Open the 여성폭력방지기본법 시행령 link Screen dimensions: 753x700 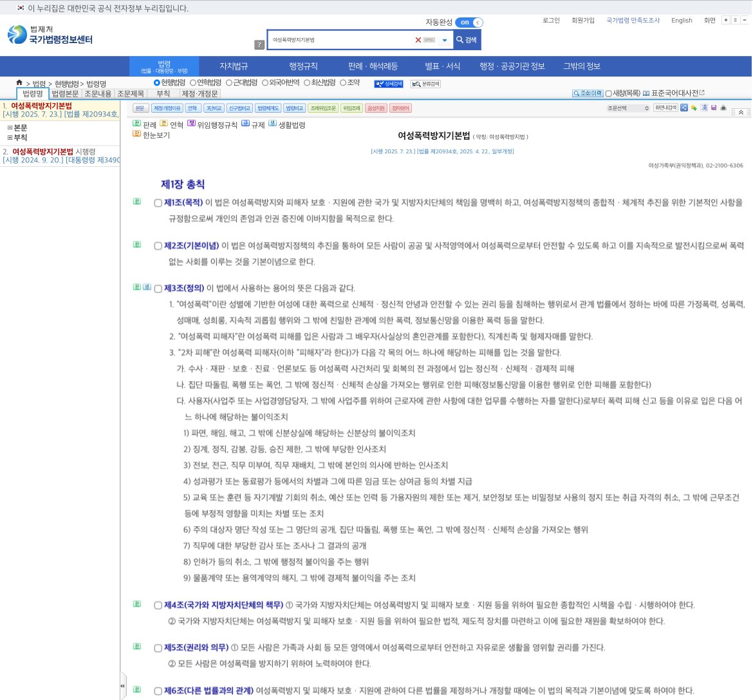click(42, 152)
